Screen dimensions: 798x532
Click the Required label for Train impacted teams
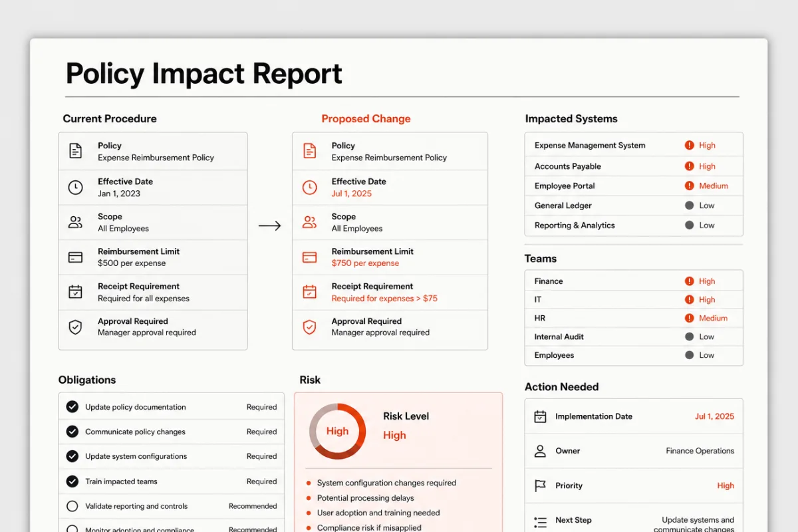(x=261, y=481)
